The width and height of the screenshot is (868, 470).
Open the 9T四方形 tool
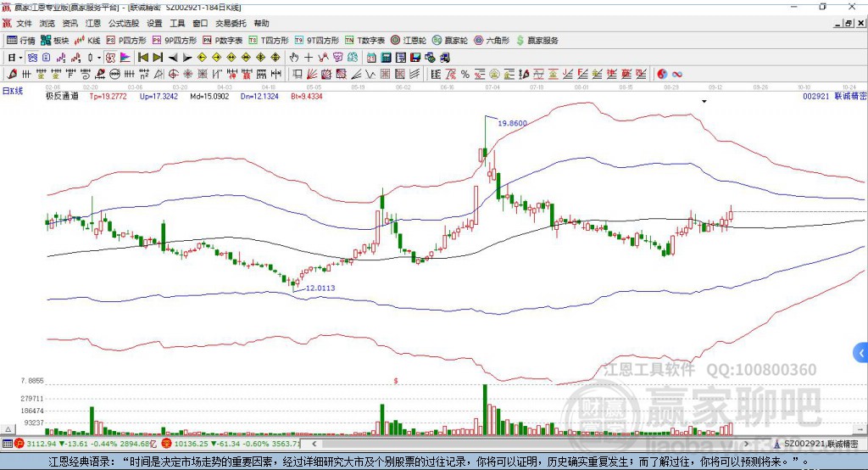click(317, 41)
